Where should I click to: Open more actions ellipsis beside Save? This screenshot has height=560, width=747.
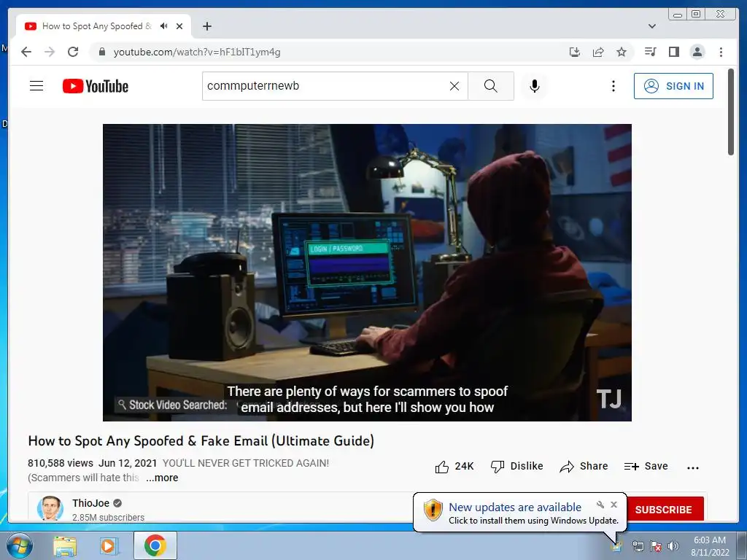click(693, 467)
